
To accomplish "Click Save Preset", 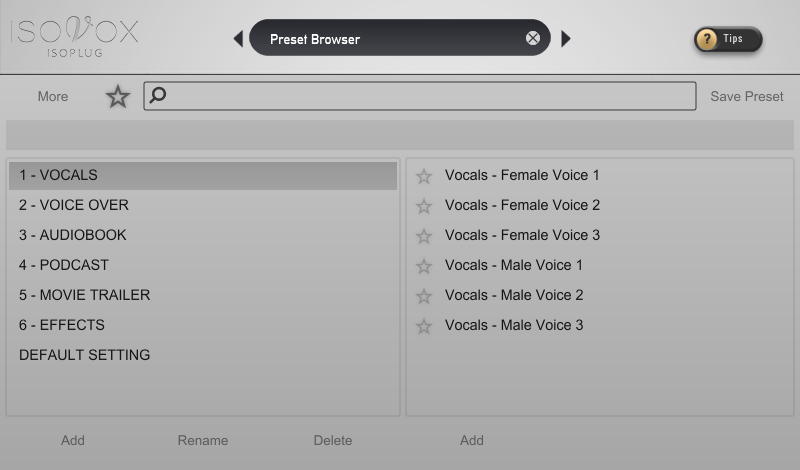I will tap(747, 97).
